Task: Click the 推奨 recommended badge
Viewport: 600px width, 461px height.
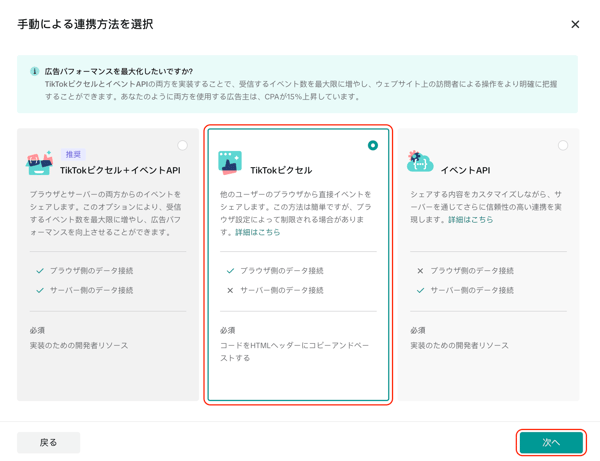Action: point(73,155)
